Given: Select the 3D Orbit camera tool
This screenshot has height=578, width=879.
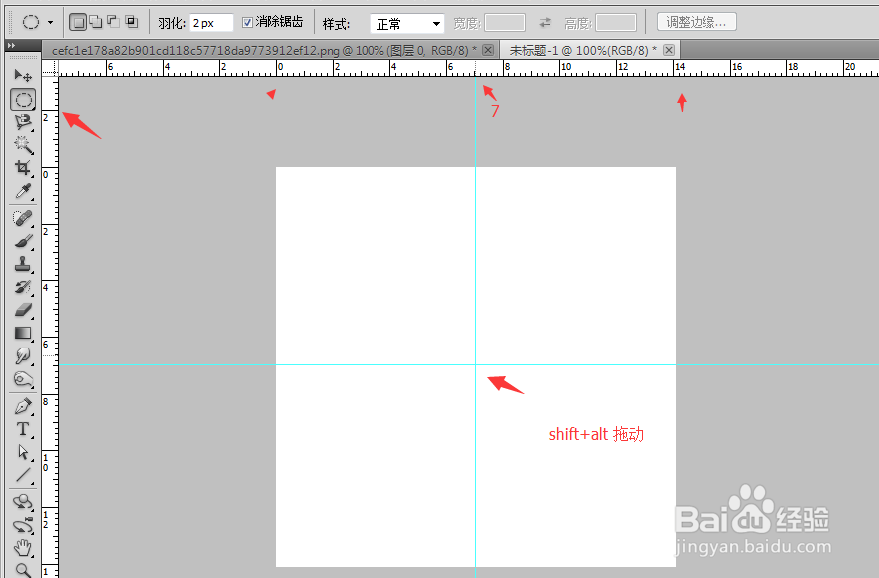Looking at the screenshot, I should coord(23,525).
